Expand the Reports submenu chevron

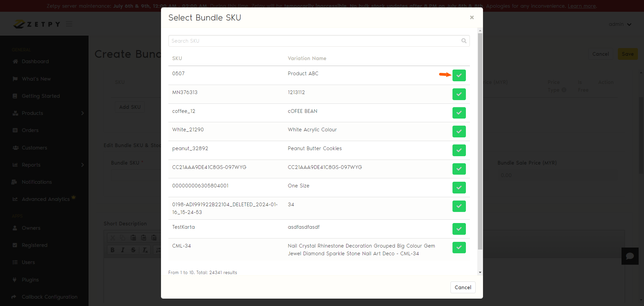83,165
